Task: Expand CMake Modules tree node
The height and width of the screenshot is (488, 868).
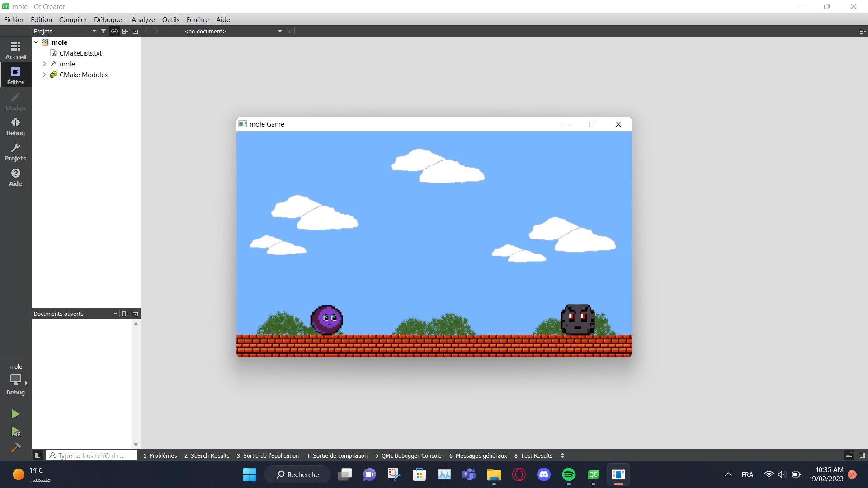Action: point(44,75)
